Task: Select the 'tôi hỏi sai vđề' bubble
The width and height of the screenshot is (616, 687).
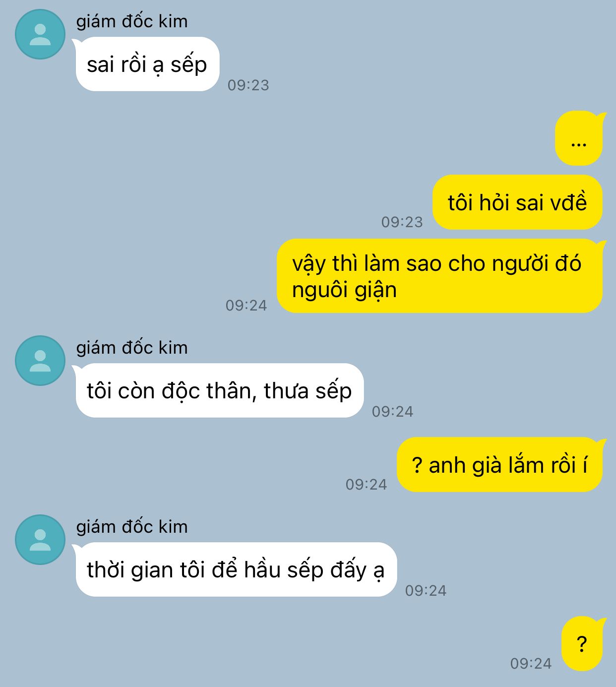Action: pos(517,202)
